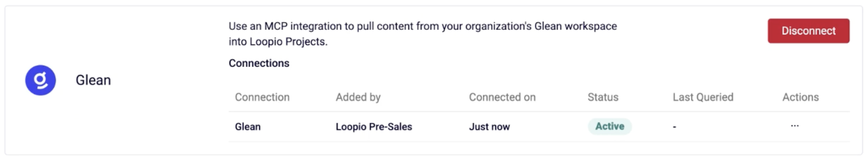Click the Last Queried dash value
868x161 pixels.
pos(674,127)
